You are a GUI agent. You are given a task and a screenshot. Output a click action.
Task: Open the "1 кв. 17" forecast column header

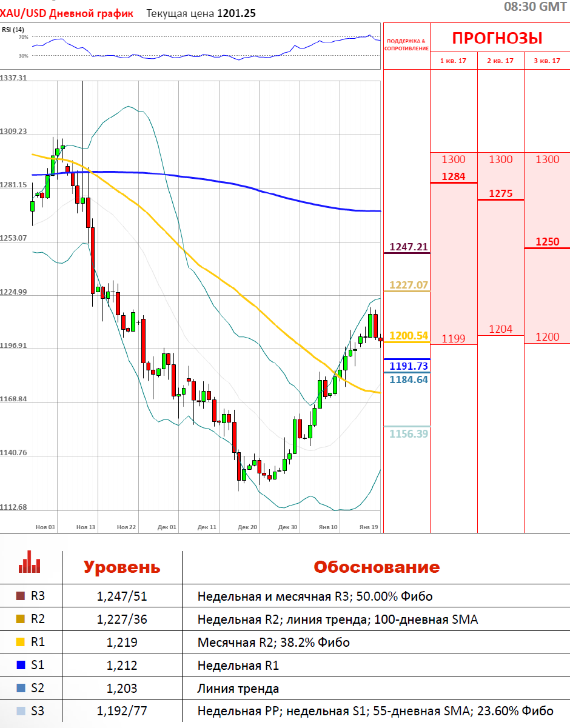[x=453, y=61]
